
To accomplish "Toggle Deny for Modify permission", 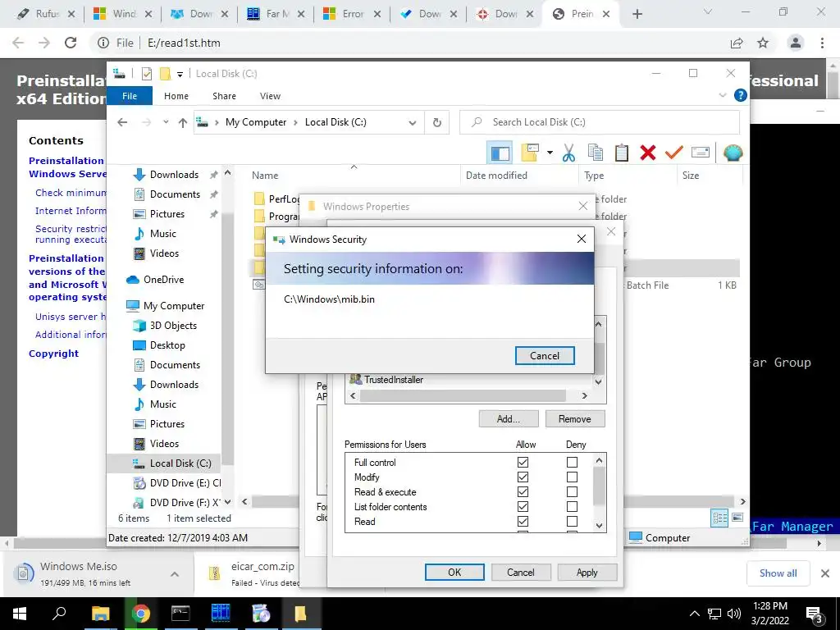I will [x=572, y=477].
